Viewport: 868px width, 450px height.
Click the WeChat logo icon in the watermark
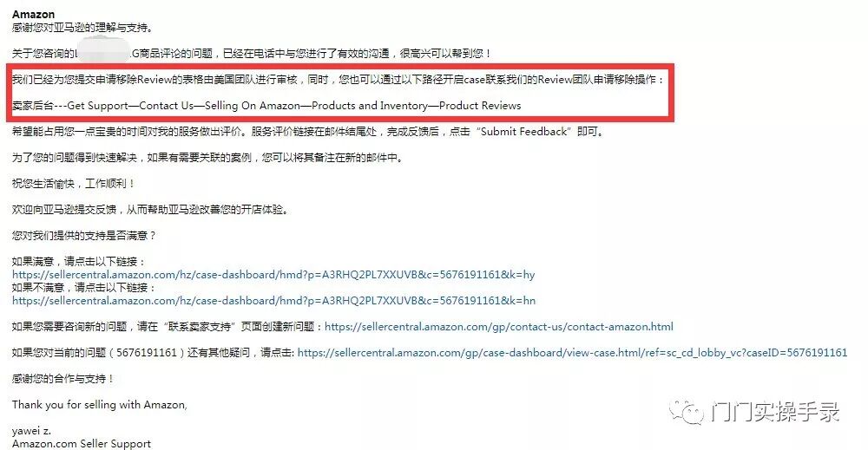[687, 413]
